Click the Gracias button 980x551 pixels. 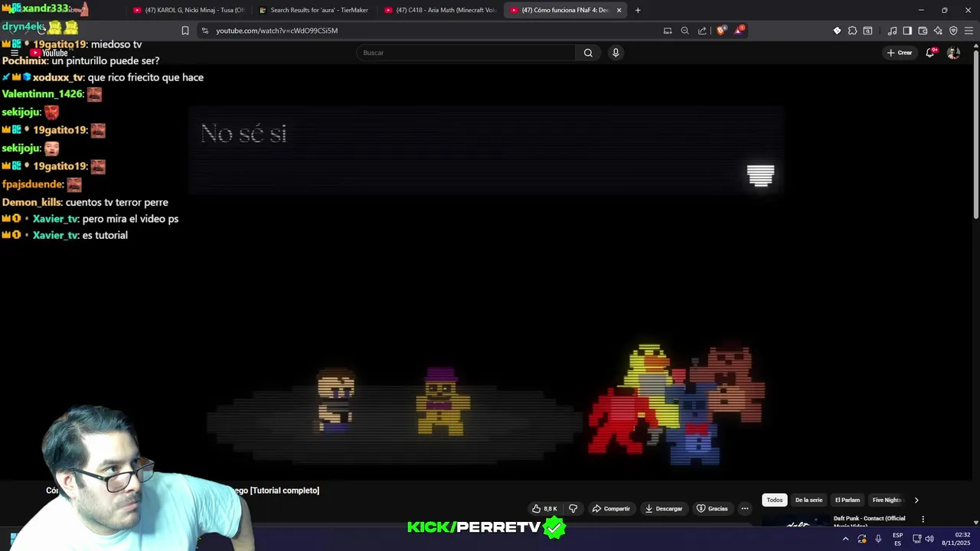click(712, 509)
